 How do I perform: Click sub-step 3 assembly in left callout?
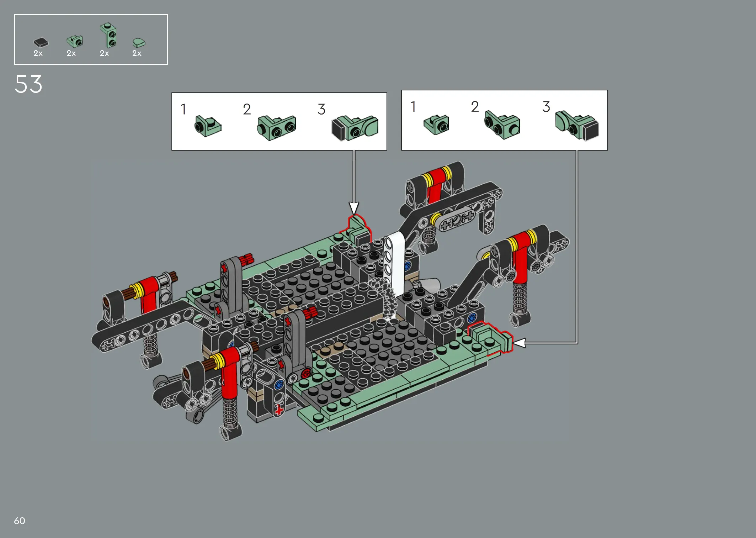pyautogui.click(x=355, y=128)
